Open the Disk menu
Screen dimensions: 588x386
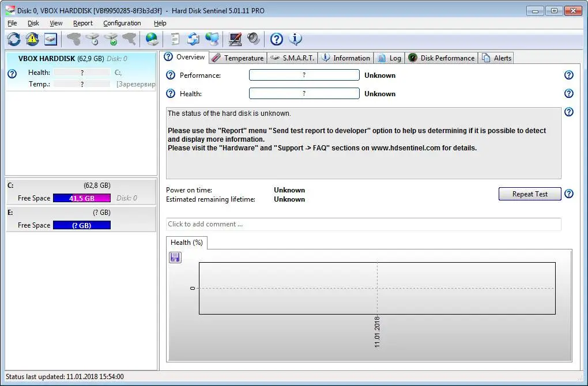(33, 23)
